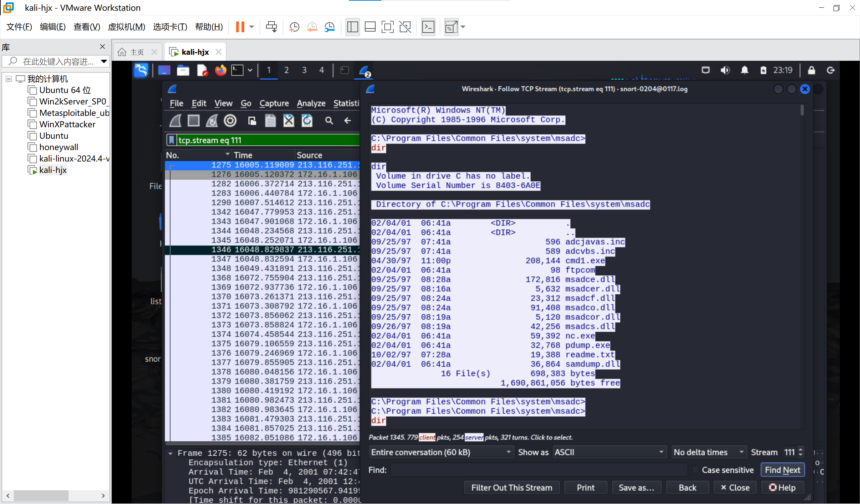The width and height of the screenshot is (860, 504).
Task: Switch to Kali workspace 3
Action: tap(304, 70)
